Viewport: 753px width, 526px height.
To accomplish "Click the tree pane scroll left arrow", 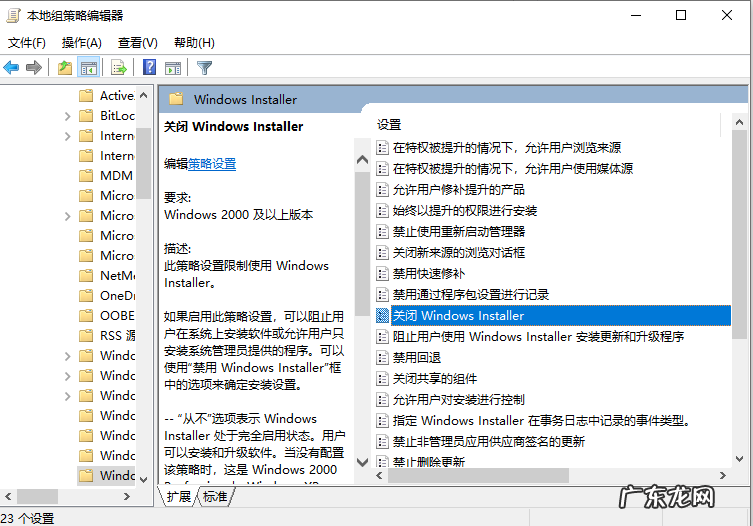I will coord(8,496).
